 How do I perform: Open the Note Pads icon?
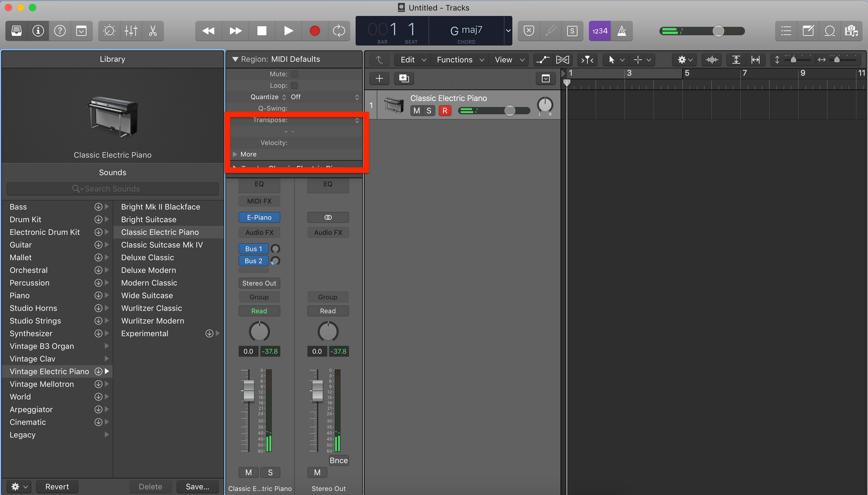(x=808, y=31)
